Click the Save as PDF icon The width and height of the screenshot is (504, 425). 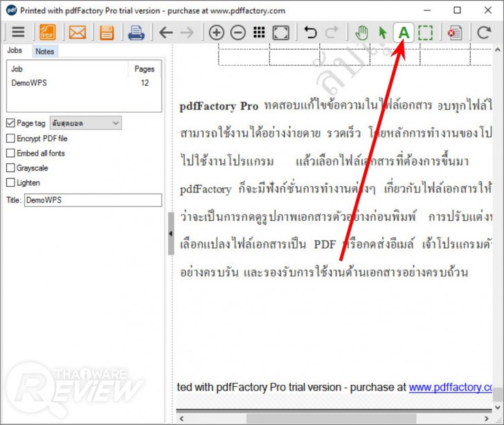(x=47, y=32)
